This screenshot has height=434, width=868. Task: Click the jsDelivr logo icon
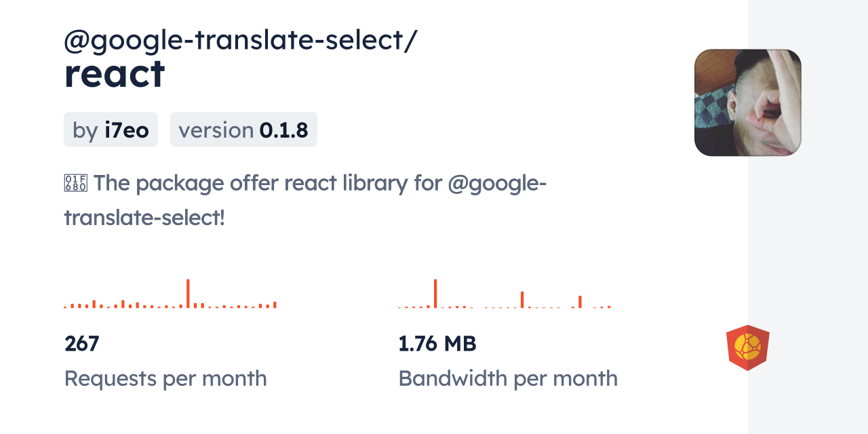(x=747, y=348)
